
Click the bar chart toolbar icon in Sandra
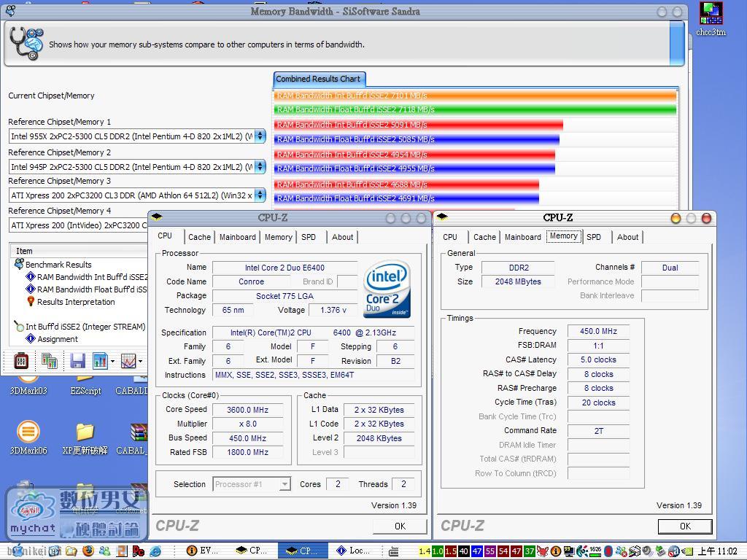click(x=101, y=361)
